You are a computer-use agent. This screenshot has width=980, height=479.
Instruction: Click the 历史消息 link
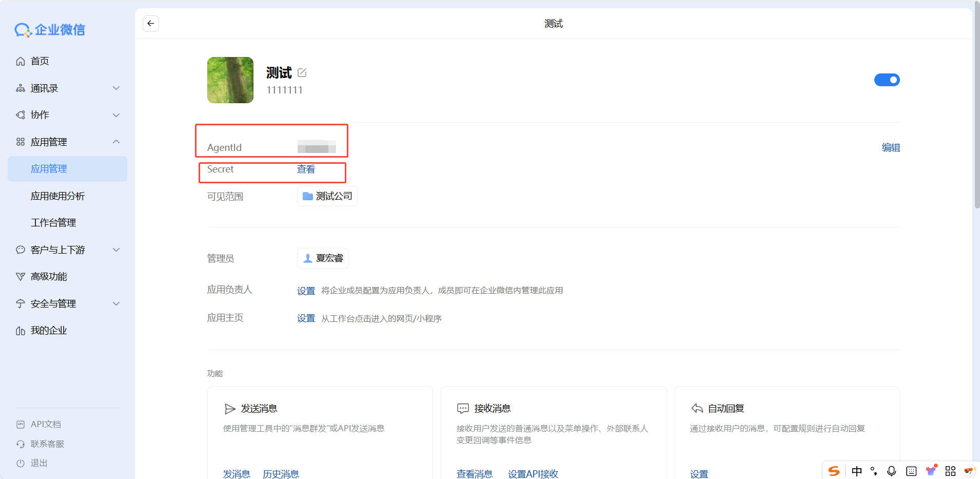(281, 474)
